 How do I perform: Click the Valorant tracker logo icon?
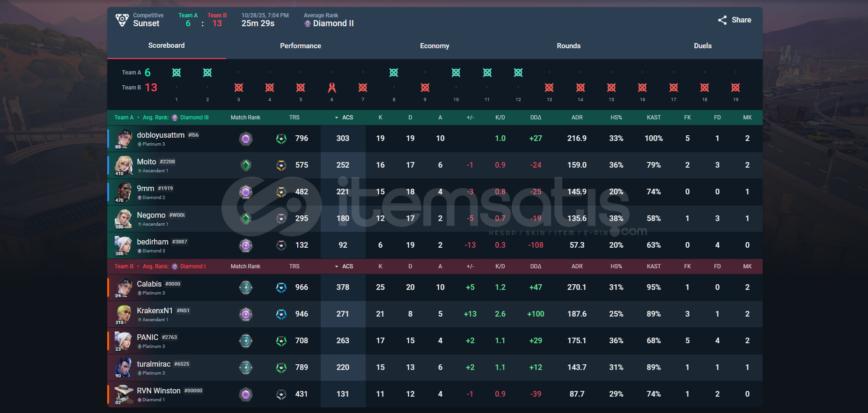tap(122, 20)
